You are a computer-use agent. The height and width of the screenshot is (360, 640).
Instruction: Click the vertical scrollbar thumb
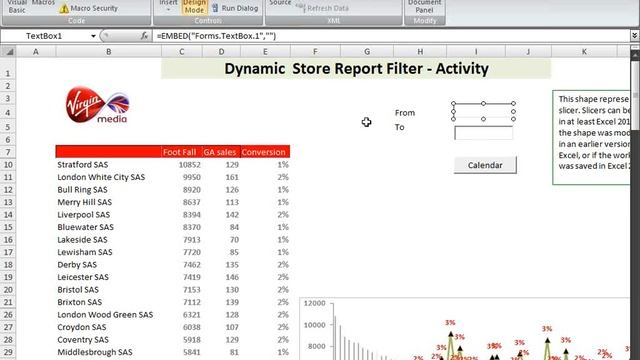click(635, 95)
